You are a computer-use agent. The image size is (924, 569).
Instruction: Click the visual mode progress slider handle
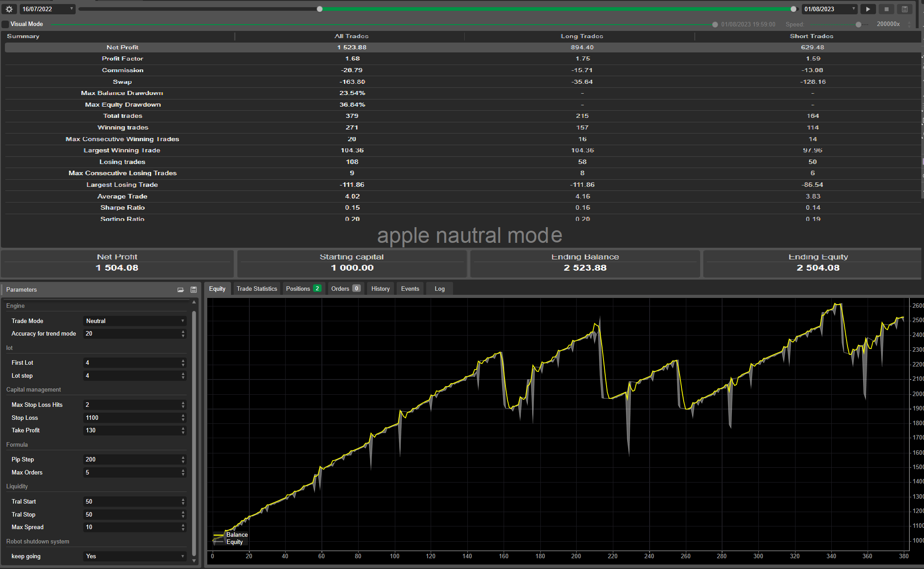coord(715,25)
